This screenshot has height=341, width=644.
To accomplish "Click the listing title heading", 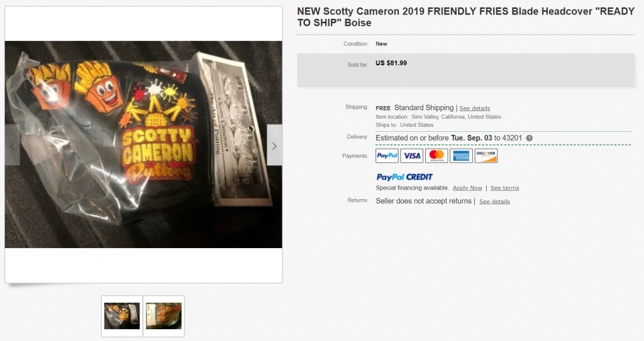I will click(x=466, y=17).
